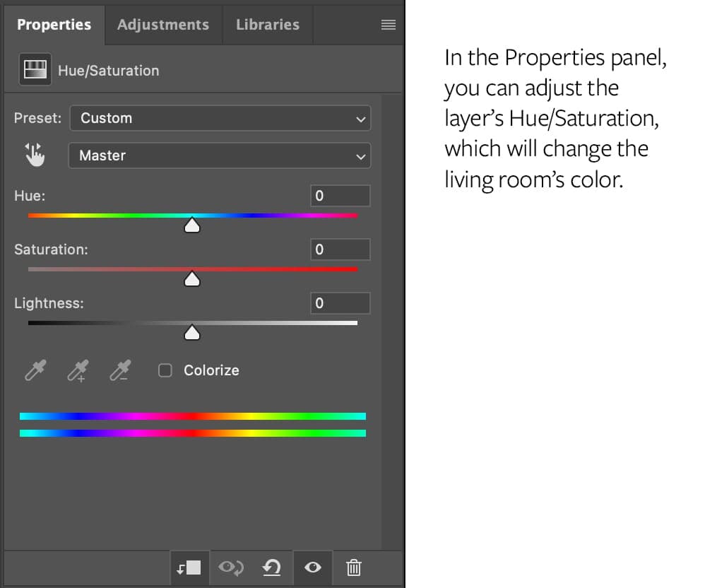Open the Preset dropdown

220,118
